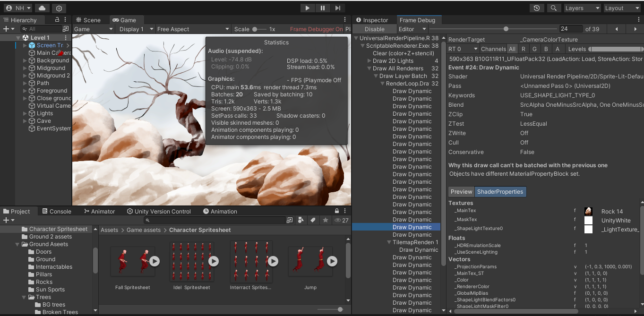Click the star favorites icon in Project search bar

(326, 220)
